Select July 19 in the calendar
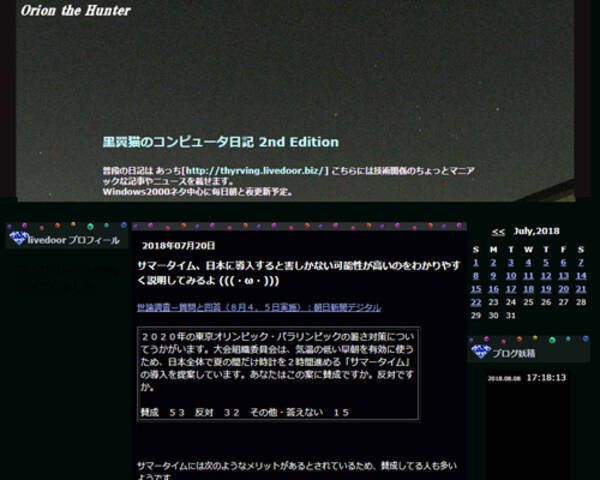 coord(546,289)
